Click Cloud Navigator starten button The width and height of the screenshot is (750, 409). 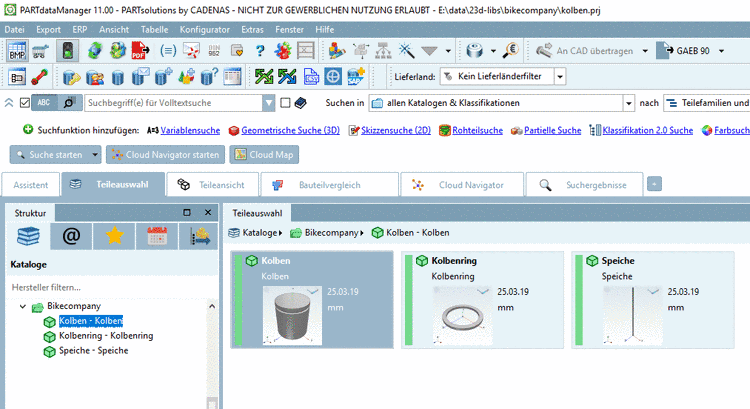165,155
